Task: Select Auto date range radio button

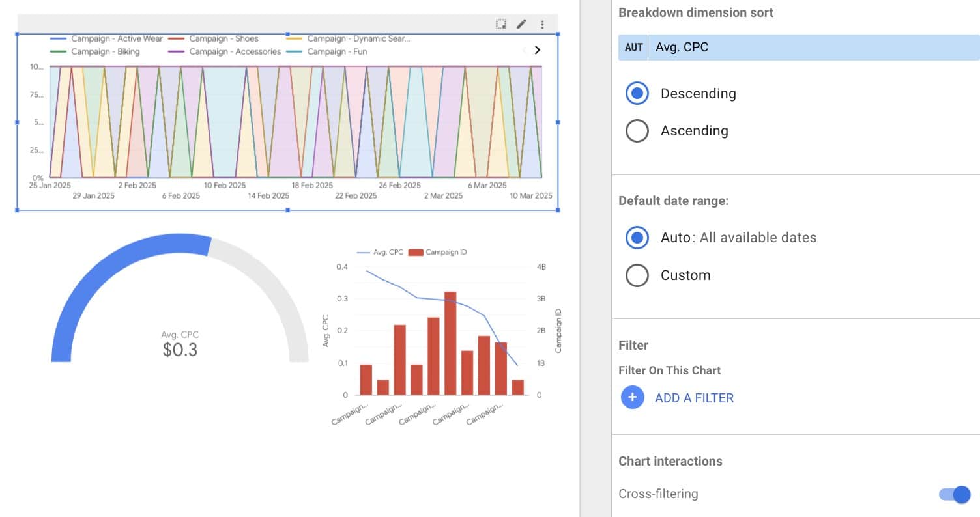Action: [637, 238]
